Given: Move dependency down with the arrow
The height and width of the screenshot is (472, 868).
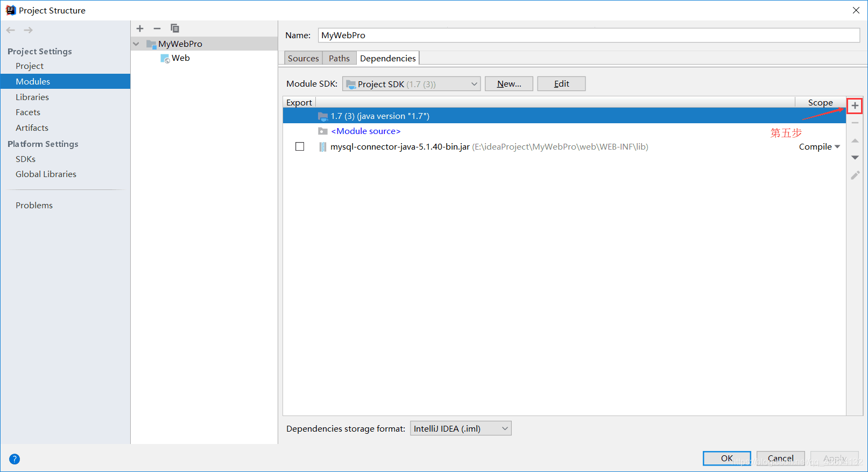Looking at the screenshot, I should coord(855,158).
